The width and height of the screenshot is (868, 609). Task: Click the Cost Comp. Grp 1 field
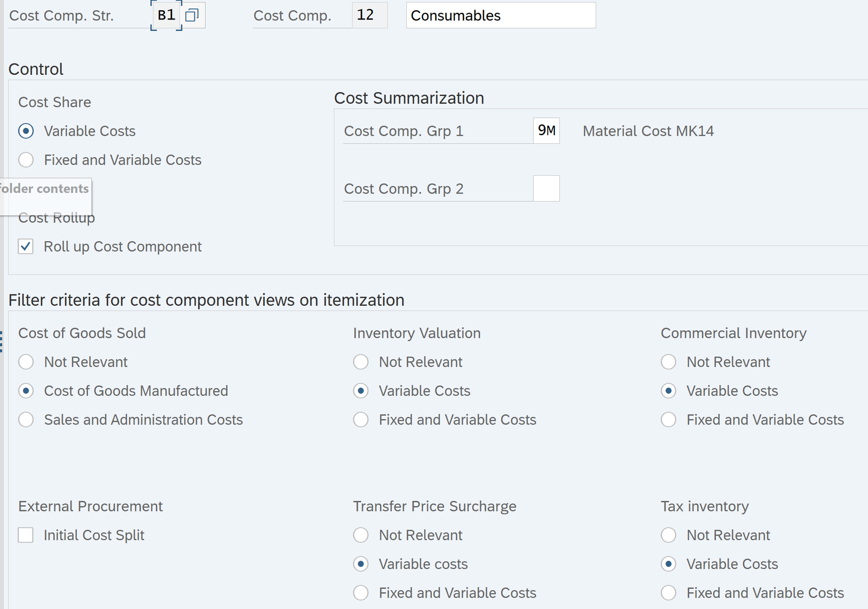(x=546, y=131)
